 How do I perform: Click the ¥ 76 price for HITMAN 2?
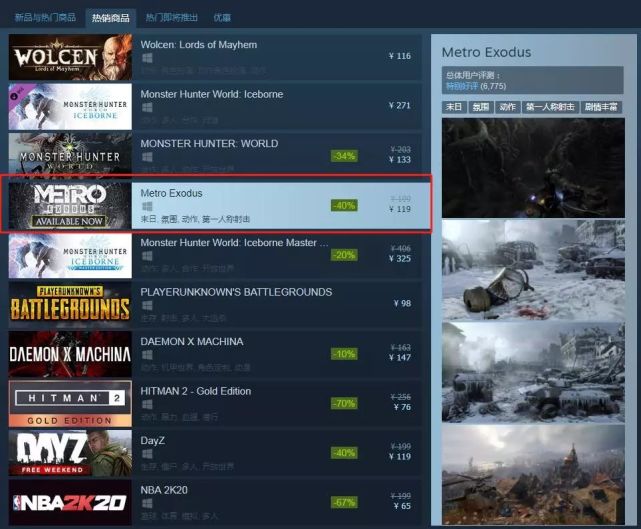point(402,407)
